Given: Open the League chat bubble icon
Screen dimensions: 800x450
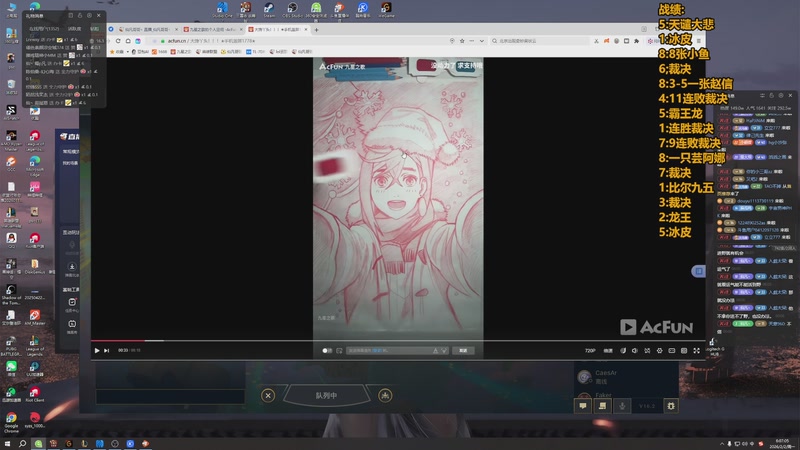Looking at the screenshot, I should click(x=583, y=406).
